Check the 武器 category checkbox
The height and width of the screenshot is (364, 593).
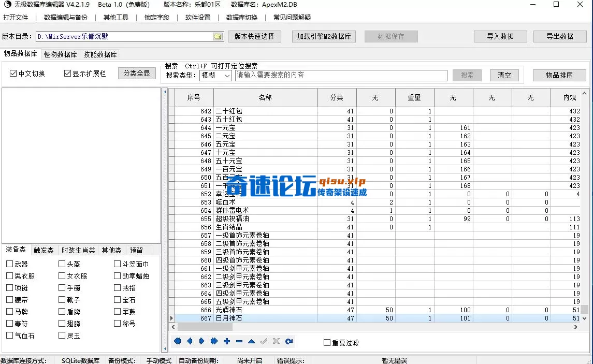pos(10,264)
